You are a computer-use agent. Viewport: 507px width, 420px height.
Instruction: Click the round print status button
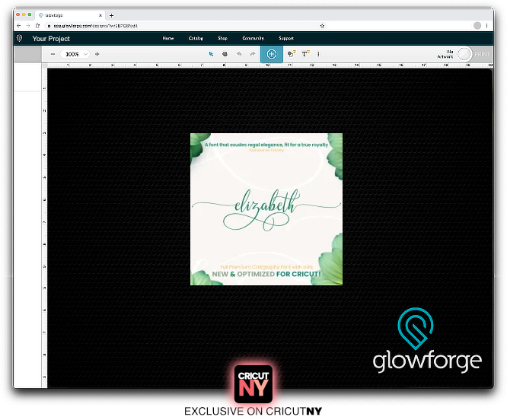point(464,54)
